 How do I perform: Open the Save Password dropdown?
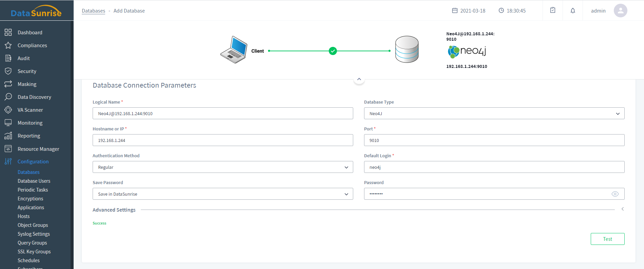click(x=223, y=194)
